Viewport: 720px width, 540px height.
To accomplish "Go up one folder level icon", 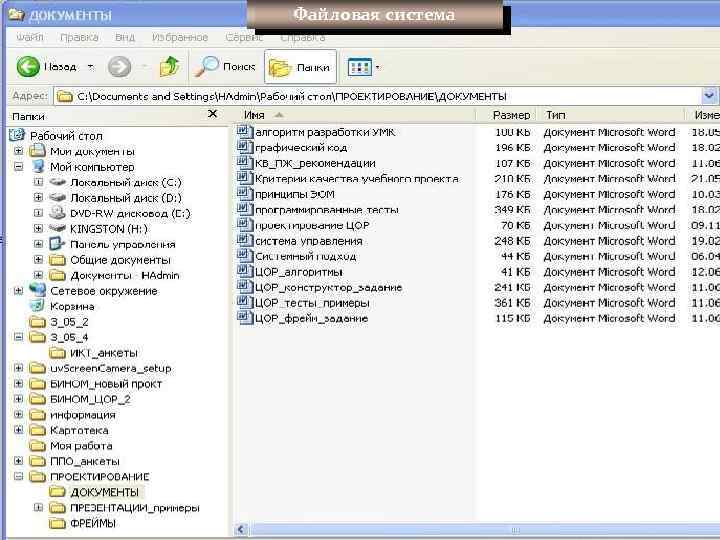I will pyautogui.click(x=169, y=67).
